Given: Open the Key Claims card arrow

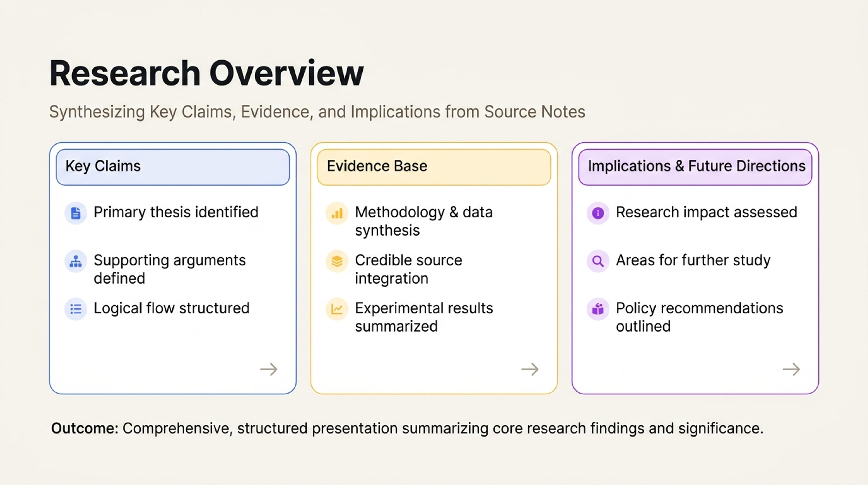Looking at the screenshot, I should (269, 369).
